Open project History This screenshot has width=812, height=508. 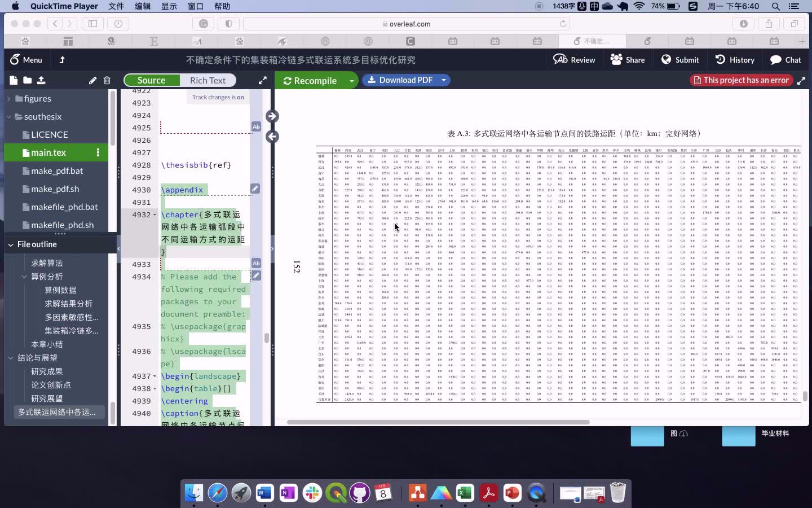coord(735,60)
